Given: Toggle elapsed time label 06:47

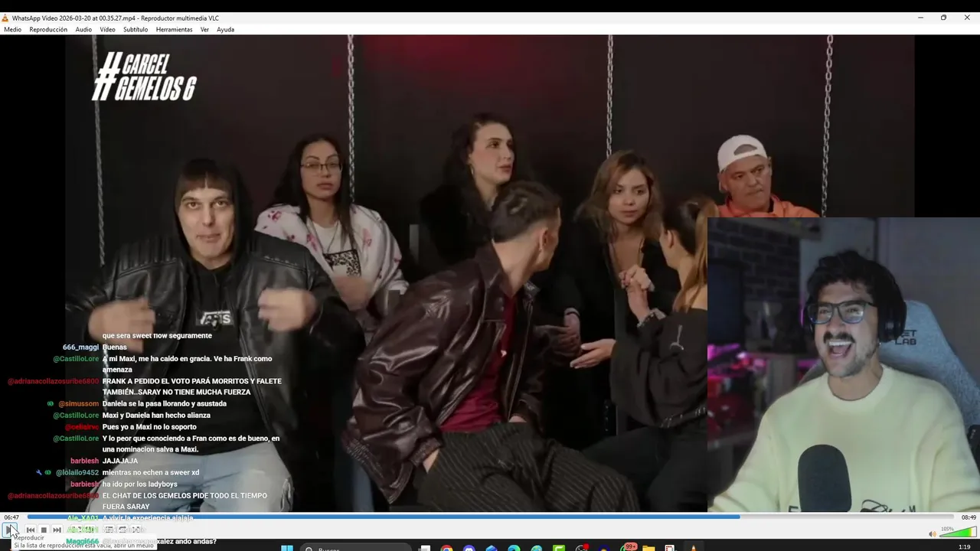Looking at the screenshot, I should coord(11,517).
